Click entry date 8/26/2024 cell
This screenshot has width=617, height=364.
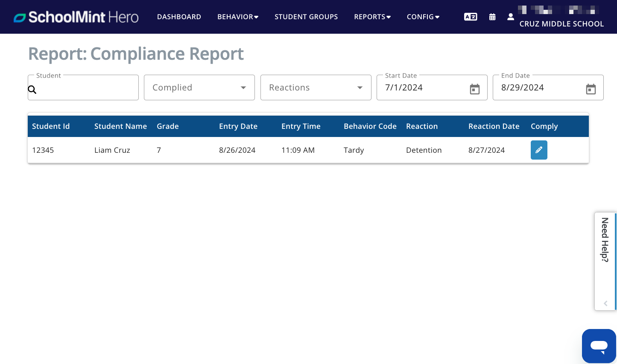click(x=237, y=150)
